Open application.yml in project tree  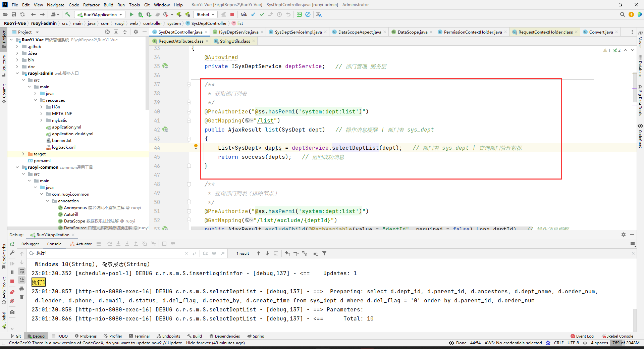click(66, 127)
